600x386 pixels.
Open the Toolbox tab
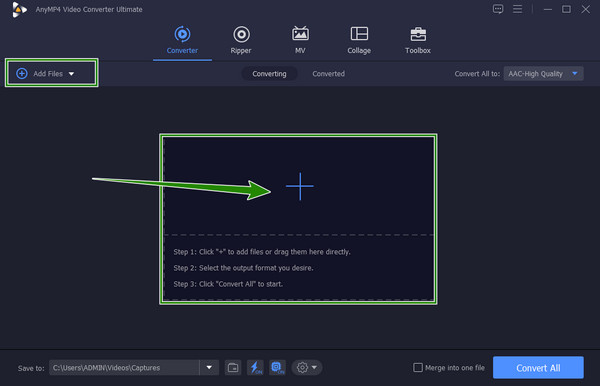[418, 41]
